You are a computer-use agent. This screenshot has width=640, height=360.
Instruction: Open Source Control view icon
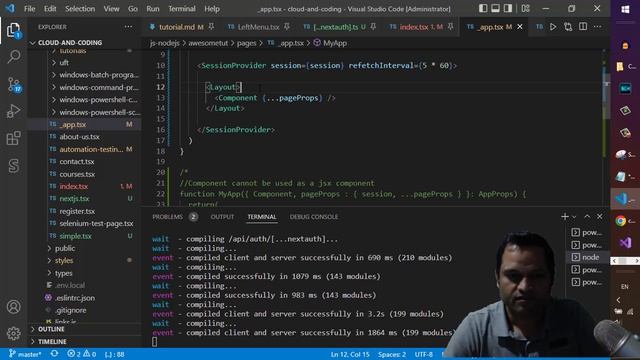click(13, 84)
